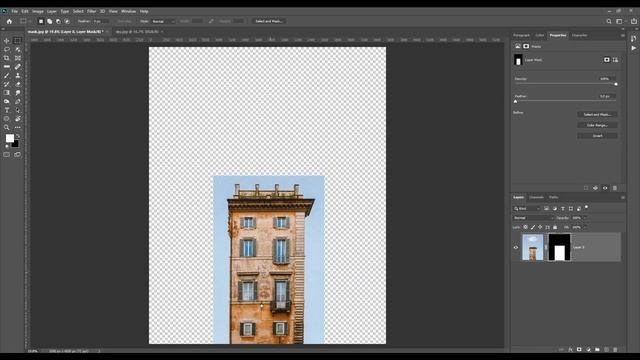Open the Properties panel flyout menu
The image size is (640, 360).
[x=622, y=36]
